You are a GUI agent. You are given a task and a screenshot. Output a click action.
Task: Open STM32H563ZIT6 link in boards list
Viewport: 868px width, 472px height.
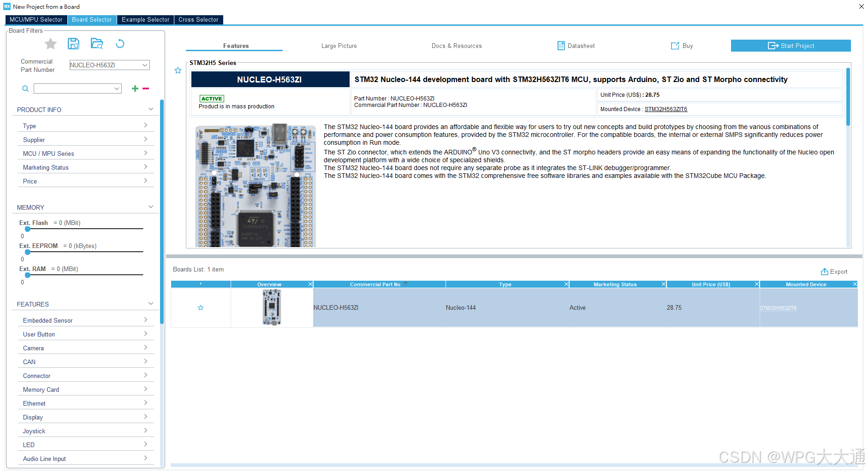(778, 308)
